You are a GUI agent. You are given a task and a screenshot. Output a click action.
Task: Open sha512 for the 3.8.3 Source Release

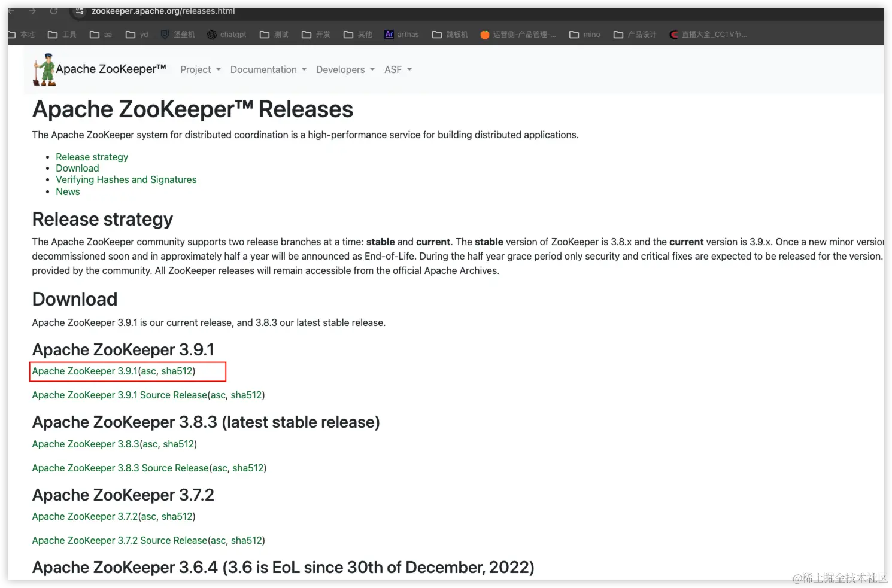[x=248, y=468]
